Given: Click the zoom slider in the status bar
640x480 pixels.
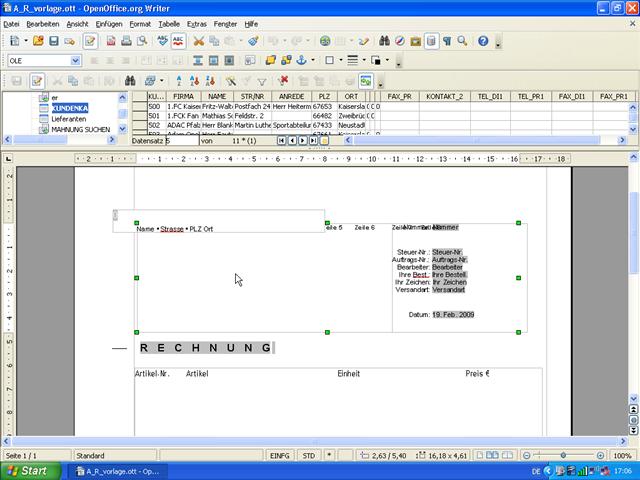Looking at the screenshot, I should coord(563,456).
